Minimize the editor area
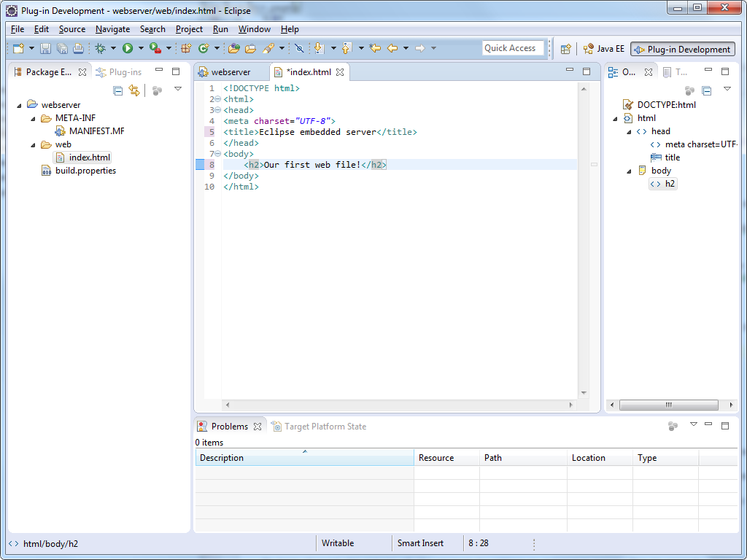Image resolution: width=747 pixels, height=560 pixels. [x=569, y=71]
